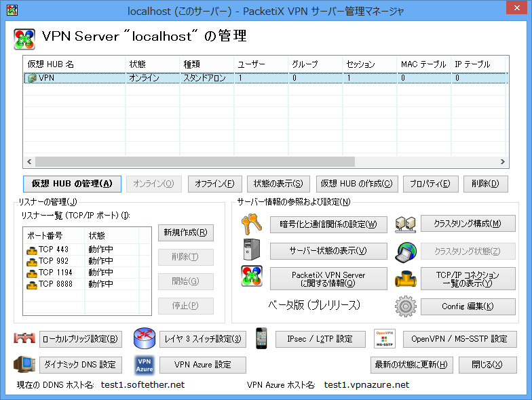The height and width of the screenshot is (400, 532).
Task: Click the hub list scrollbar right arrow
Action: (x=503, y=161)
